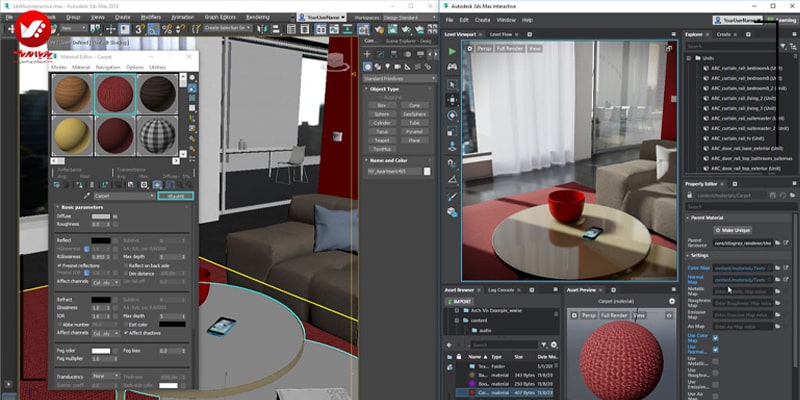Click the gamepad test-level icon

(x=452, y=67)
